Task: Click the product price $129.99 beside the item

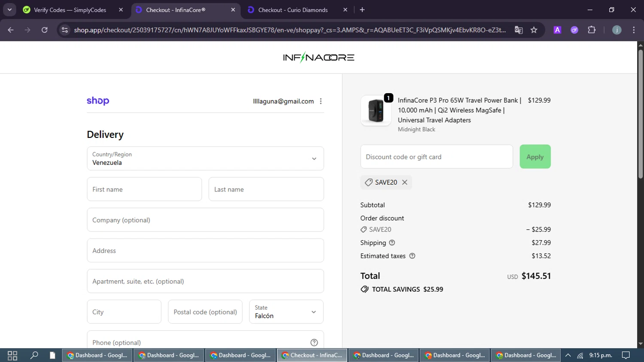Action: click(539, 100)
